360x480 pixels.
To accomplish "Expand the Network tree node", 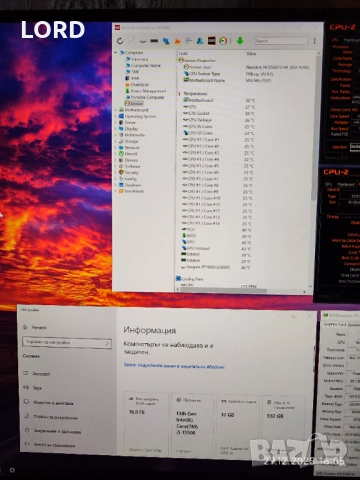I will (x=116, y=147).
